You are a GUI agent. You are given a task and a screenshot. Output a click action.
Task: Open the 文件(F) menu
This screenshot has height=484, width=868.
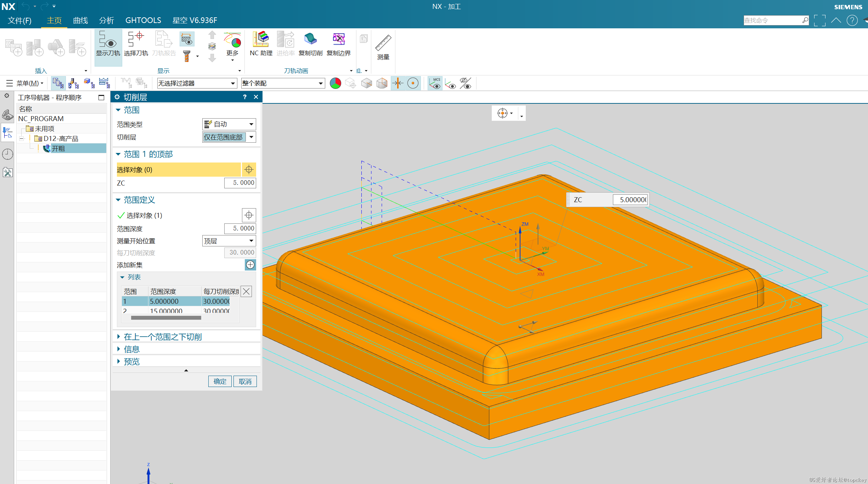point(20,21)
